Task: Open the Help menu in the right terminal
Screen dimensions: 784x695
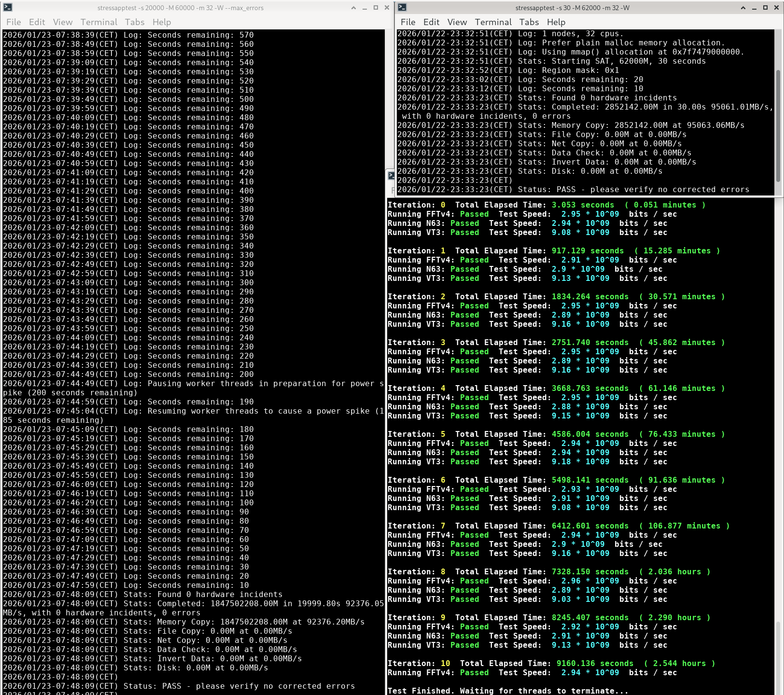Action: point(556,22)
